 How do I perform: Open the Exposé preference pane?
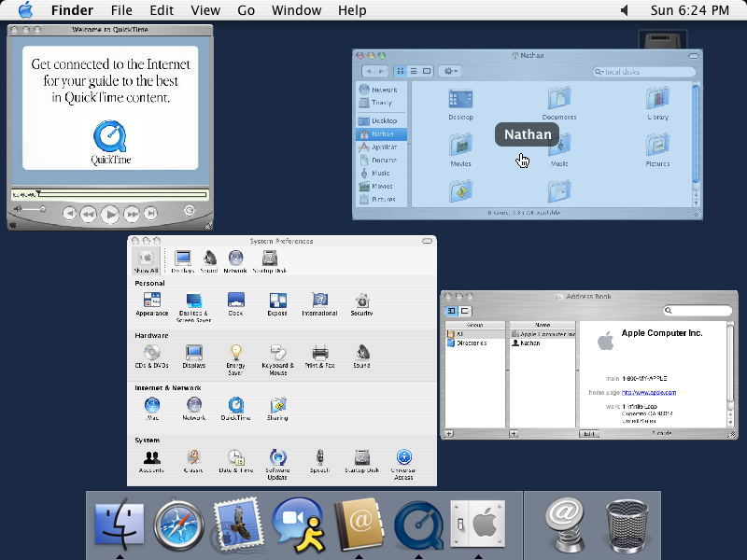[277, 300]
